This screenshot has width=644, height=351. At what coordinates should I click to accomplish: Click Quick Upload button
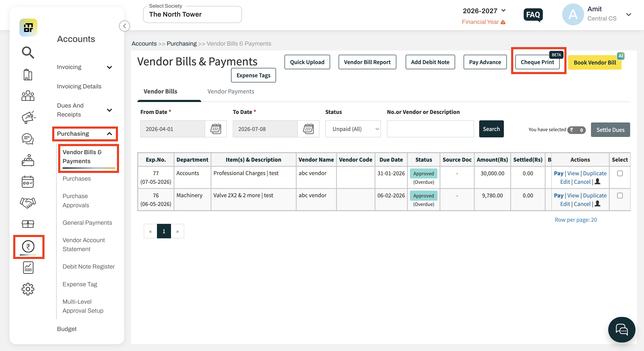pyautogui.click(x=307, y=62)
